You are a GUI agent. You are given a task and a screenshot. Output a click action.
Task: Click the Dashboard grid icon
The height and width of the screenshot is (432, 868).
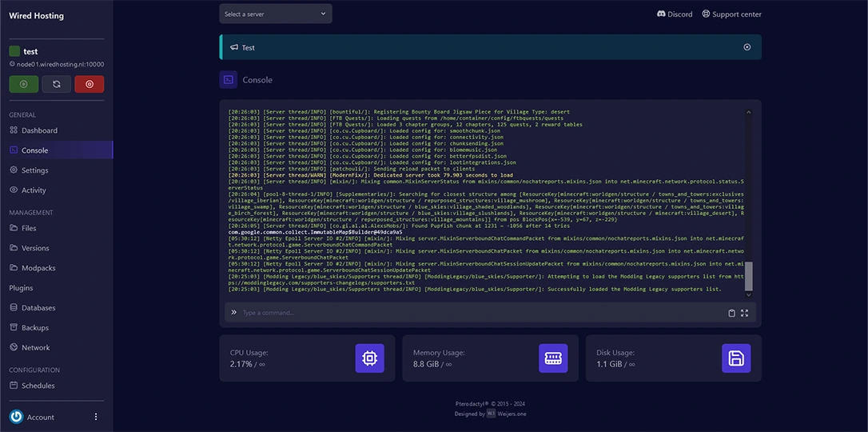tap(14, 130)
